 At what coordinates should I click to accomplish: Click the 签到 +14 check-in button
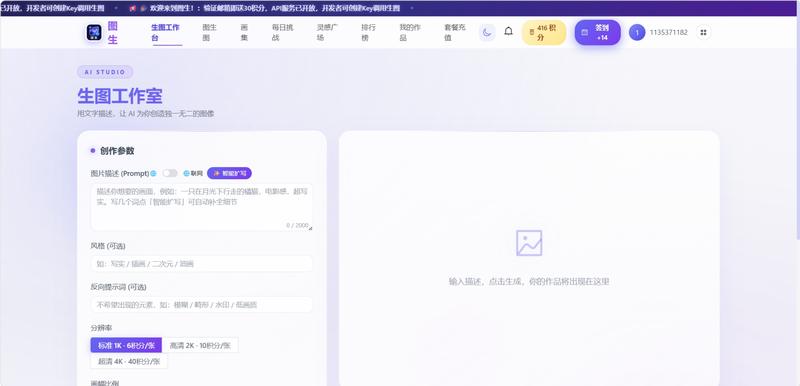point(597,33)
